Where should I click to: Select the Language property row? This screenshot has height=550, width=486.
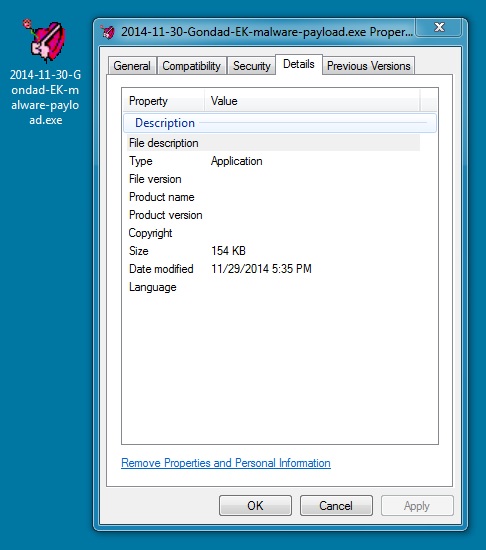[274, 287]
